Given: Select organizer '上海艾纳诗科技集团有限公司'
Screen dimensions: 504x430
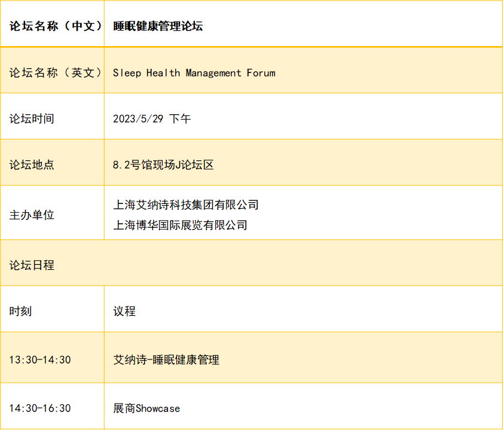Looking at the screenshot, I should coord(186,205).
